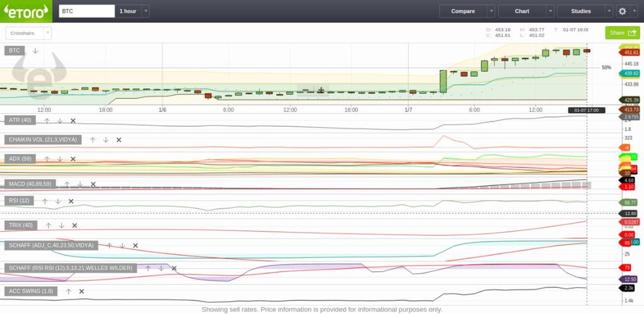Move RSI (12) panel up

coord(45,201)
